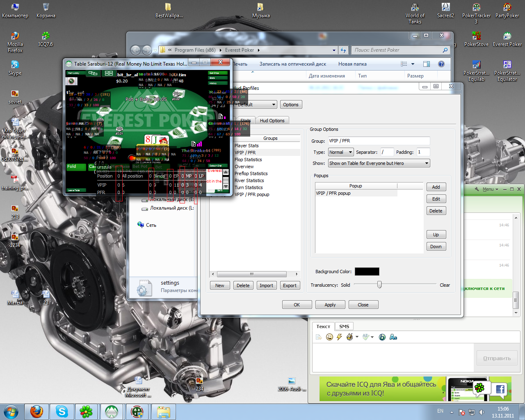Click the Edit popup button

tap(436, 199)
